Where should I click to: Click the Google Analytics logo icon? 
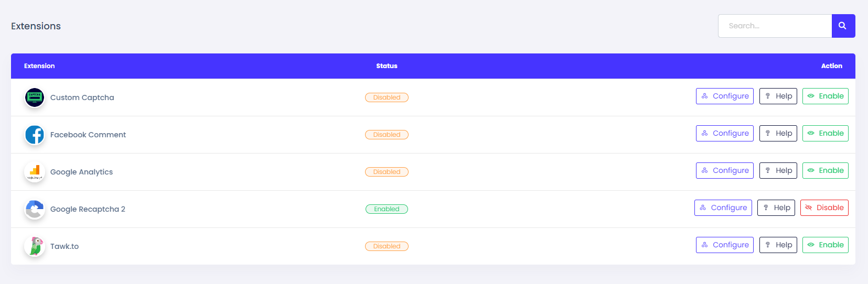click(x=35, y=172)
